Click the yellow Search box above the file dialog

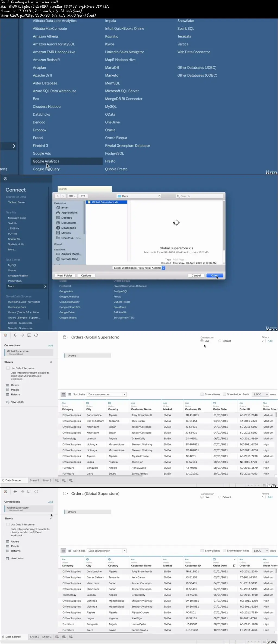[85, 189]
